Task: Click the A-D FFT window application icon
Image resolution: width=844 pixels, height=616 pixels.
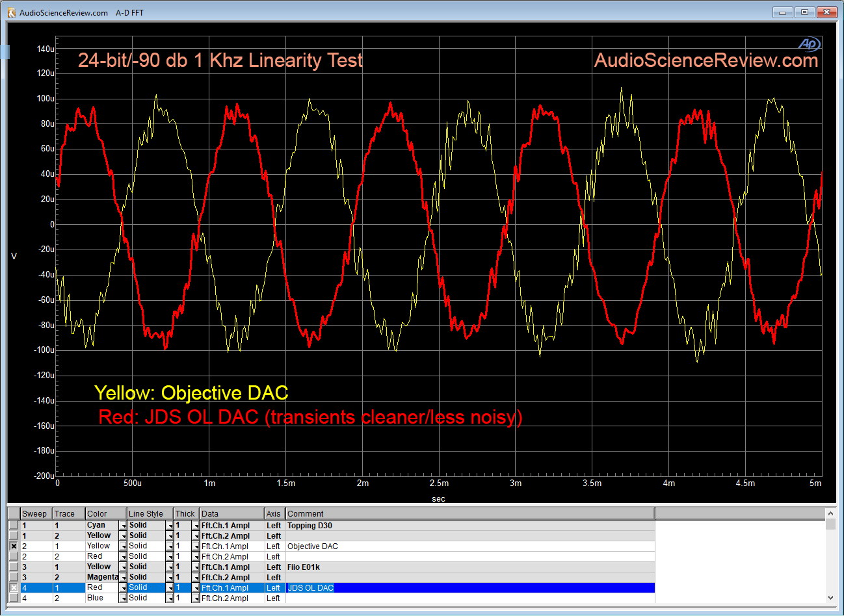Action: tap(11, 12)
